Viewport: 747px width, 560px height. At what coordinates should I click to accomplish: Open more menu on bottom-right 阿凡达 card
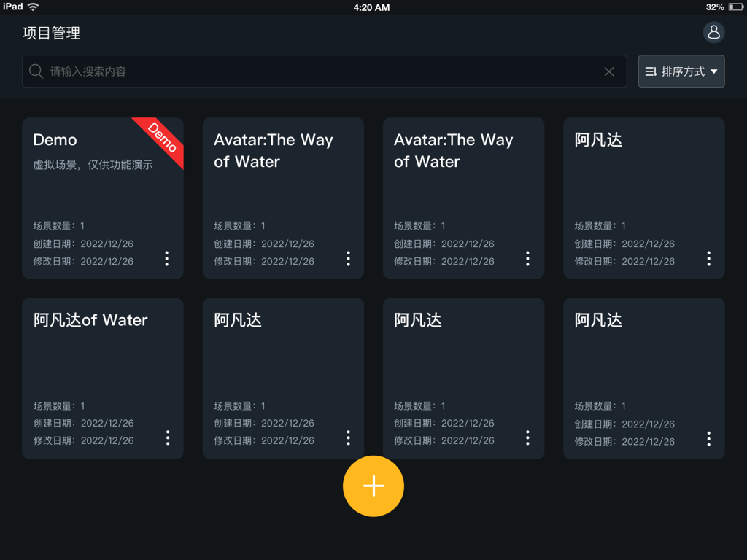click(708, 438)
